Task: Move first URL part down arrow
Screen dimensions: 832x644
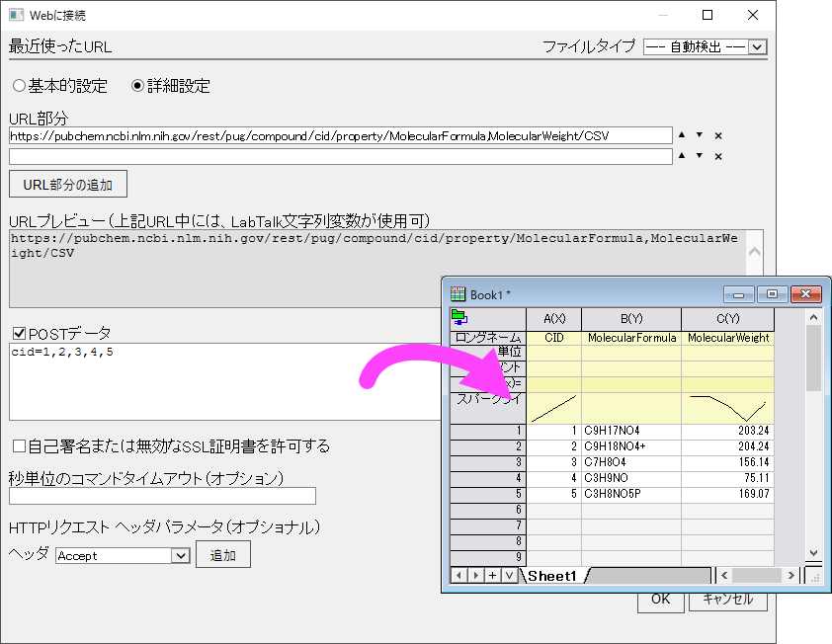Action: pos(700,135)
